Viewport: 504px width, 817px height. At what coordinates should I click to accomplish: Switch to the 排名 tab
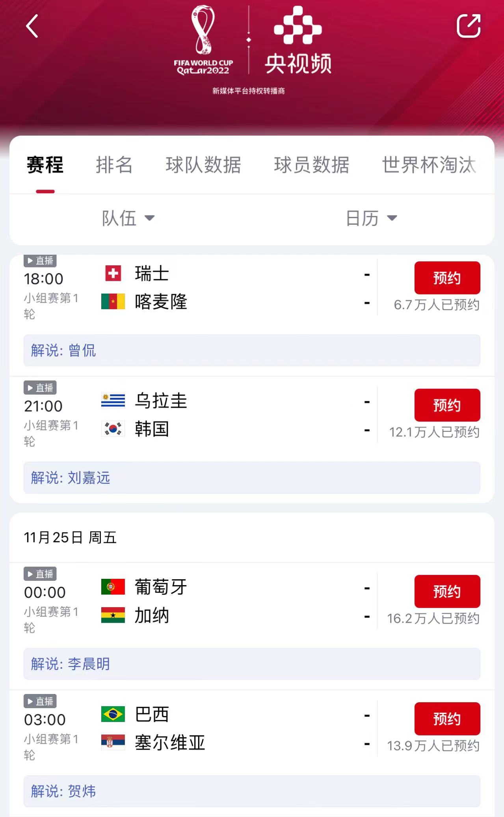(x=114, y=165)
